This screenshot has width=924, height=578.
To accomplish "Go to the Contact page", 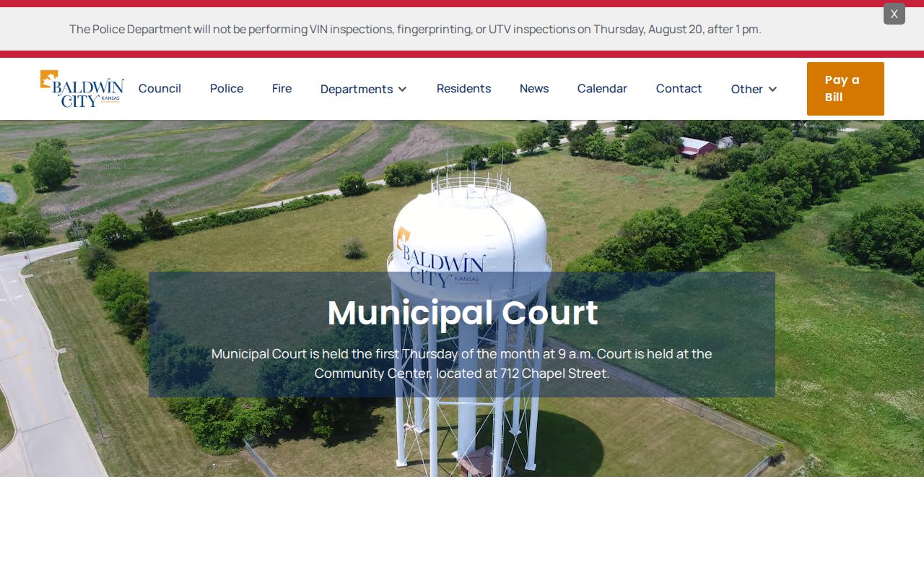I will coord(679,88).
